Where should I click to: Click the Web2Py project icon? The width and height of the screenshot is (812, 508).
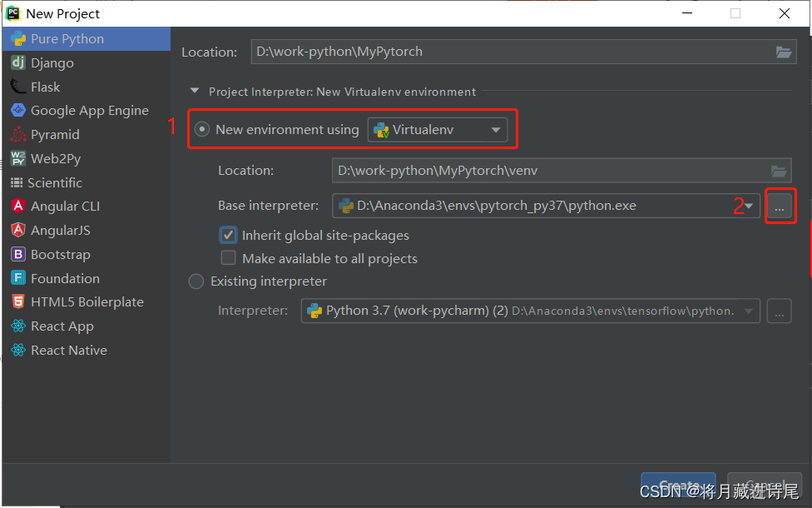click(18, 158)
